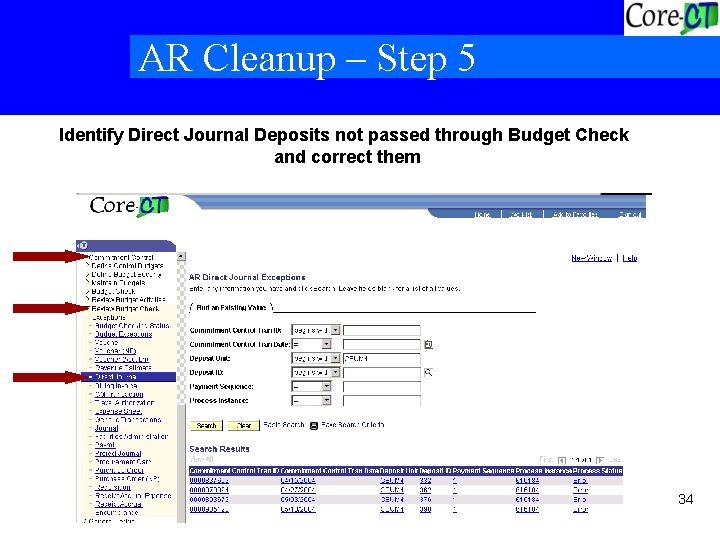This screenshot has width=720, height=540.
Task: Open Facilities Administration menu item
Action: (x=131, y=436)
